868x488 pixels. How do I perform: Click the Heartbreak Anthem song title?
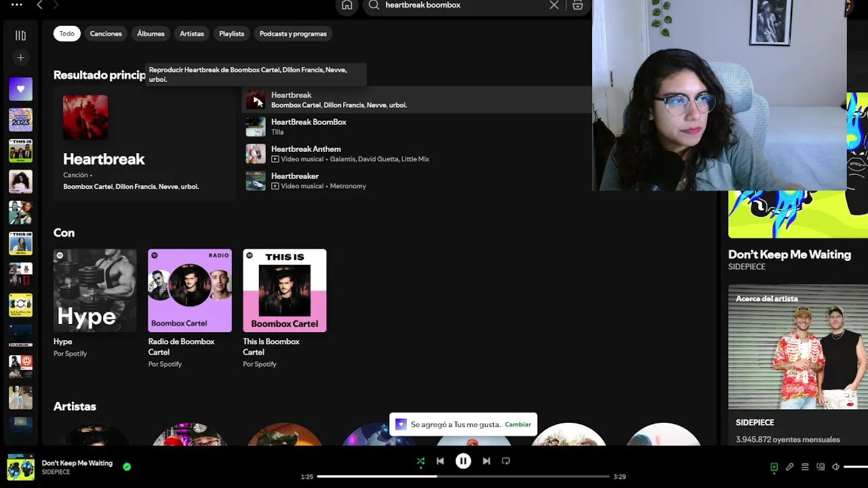pyautogui.click(x=306, y=149)
